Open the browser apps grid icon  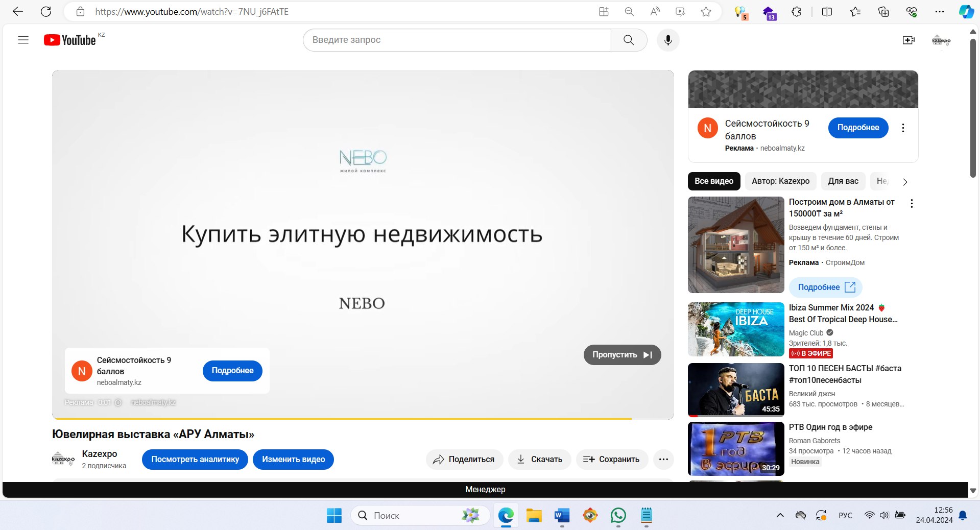coord(604,12)
